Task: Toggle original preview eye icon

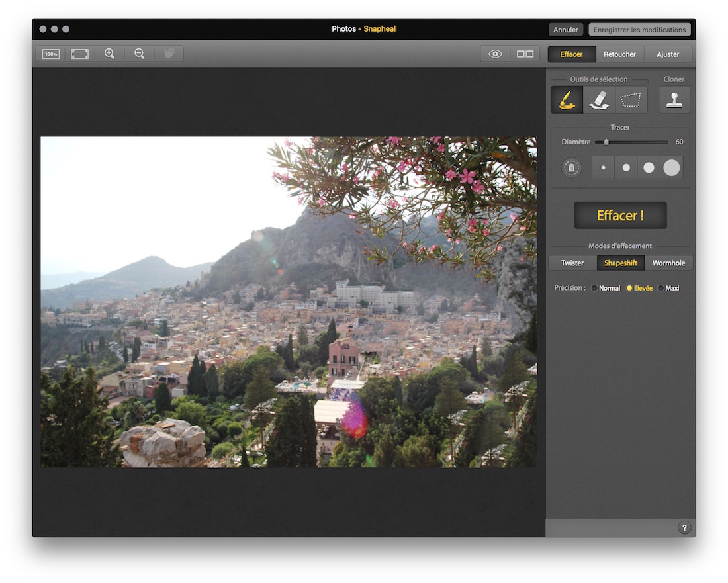Action: pos(495,54)
